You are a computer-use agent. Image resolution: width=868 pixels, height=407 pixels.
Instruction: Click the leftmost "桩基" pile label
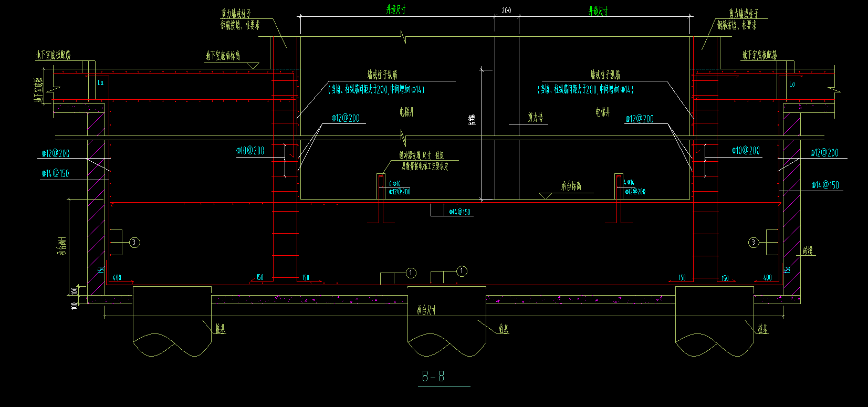[x=221, y=330]
